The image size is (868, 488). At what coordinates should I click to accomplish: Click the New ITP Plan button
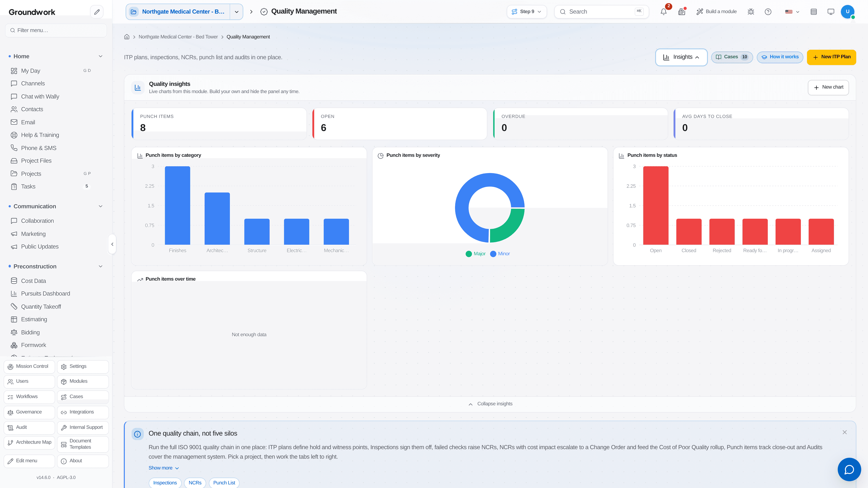[x=831, y=57]
